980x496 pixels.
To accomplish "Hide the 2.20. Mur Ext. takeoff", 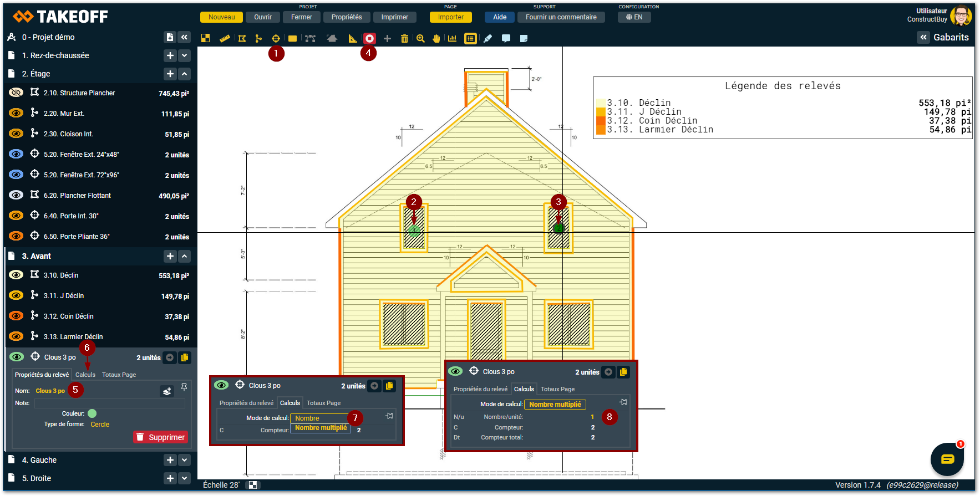I will coord(16,113).
